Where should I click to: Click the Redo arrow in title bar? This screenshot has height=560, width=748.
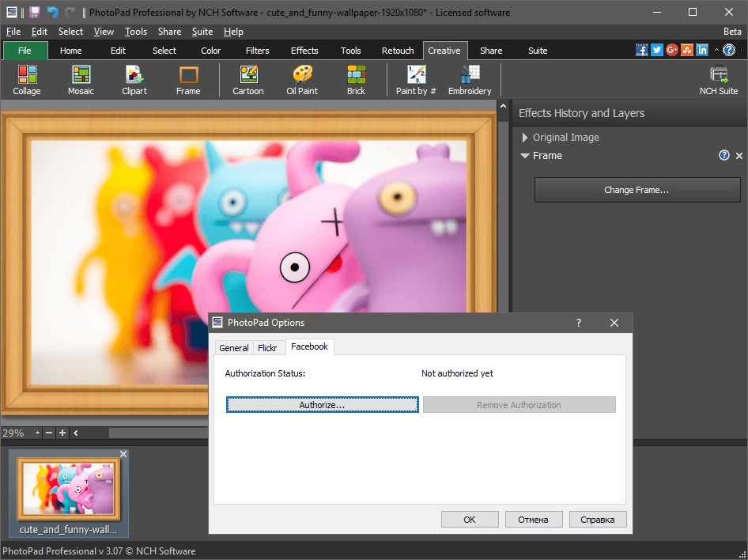pyautogui.click(x=70, y=13)
